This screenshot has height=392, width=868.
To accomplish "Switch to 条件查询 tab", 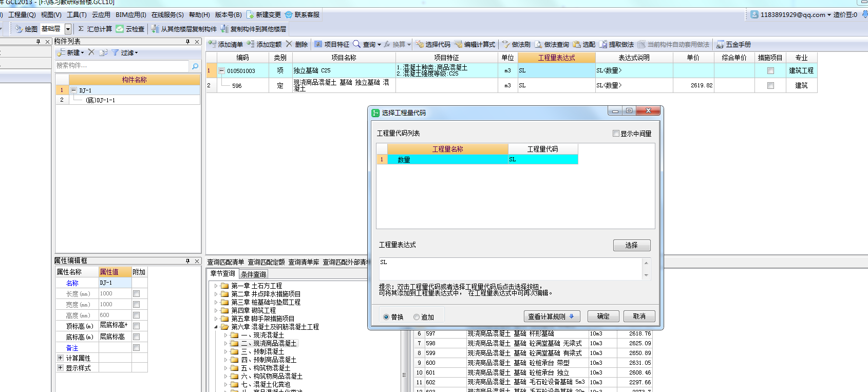I will [254, 274].
